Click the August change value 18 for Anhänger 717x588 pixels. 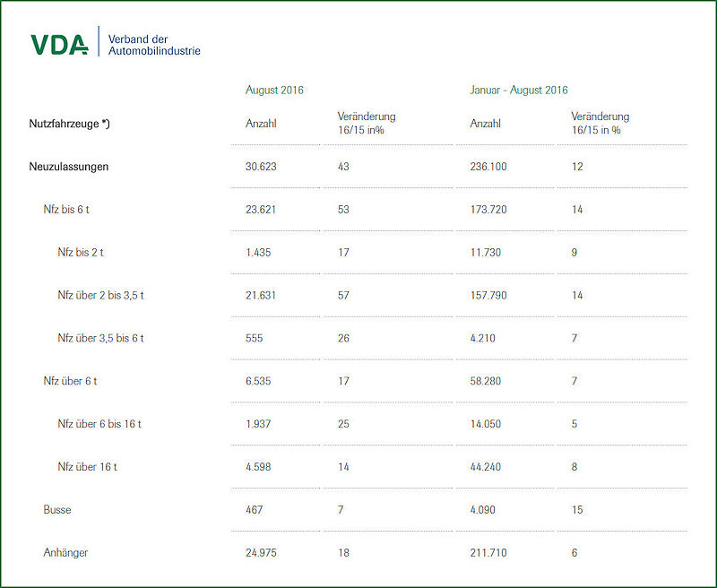click(343, 553)
